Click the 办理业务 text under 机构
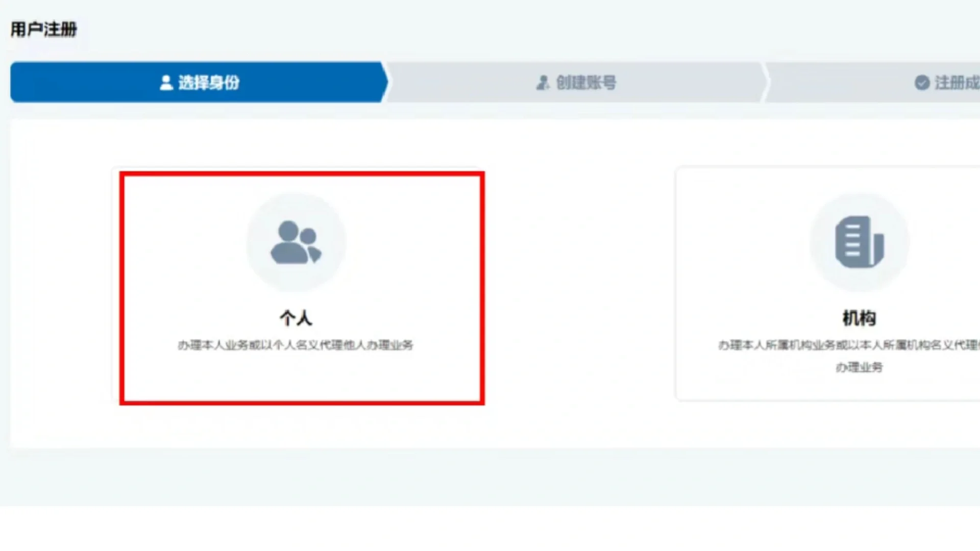Image resolution: width=980 pixels, height=551 pixels. (859, 367)
